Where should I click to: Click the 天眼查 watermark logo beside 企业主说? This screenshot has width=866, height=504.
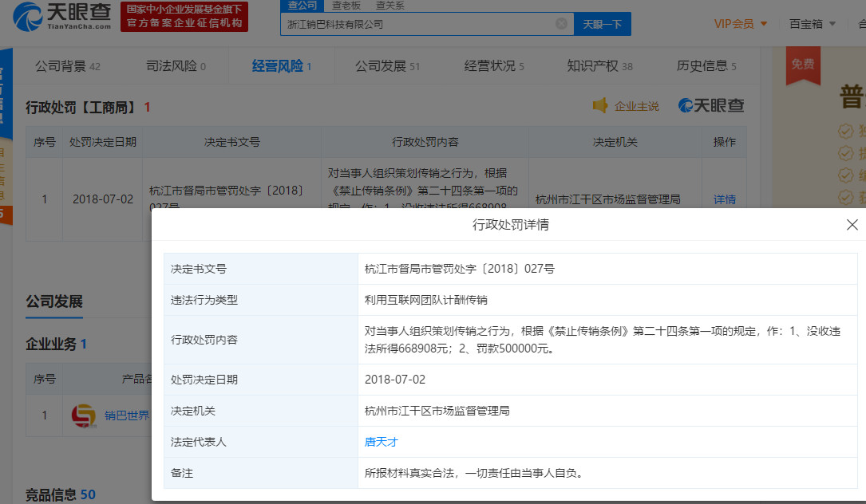(711, 105)
